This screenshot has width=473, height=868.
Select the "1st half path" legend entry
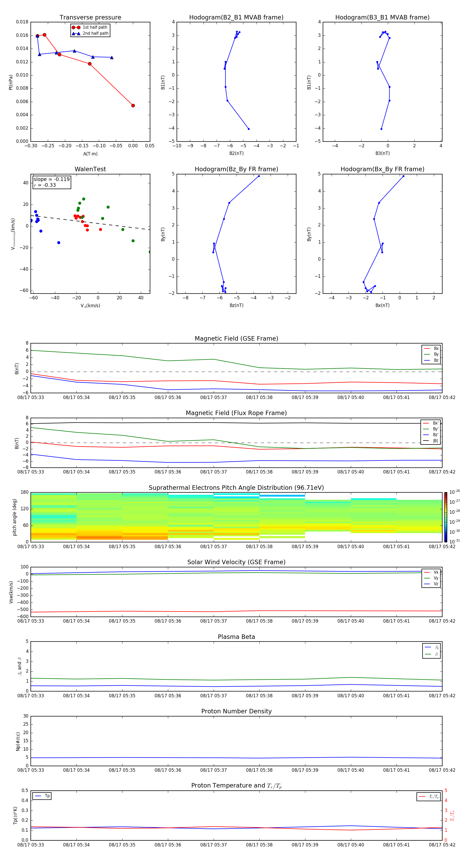point(90,27)
